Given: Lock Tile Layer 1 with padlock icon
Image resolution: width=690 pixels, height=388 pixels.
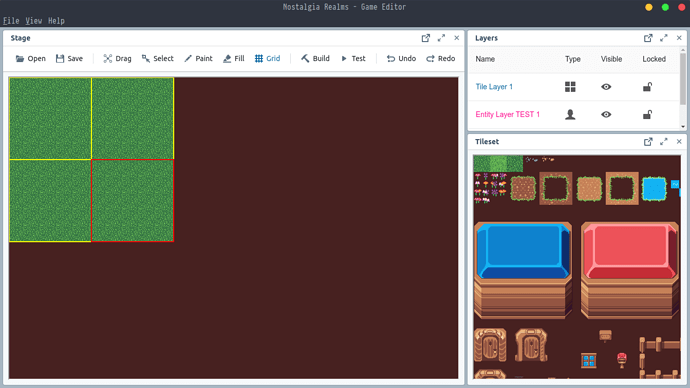Looking at the screenshot, I should 647,87.
